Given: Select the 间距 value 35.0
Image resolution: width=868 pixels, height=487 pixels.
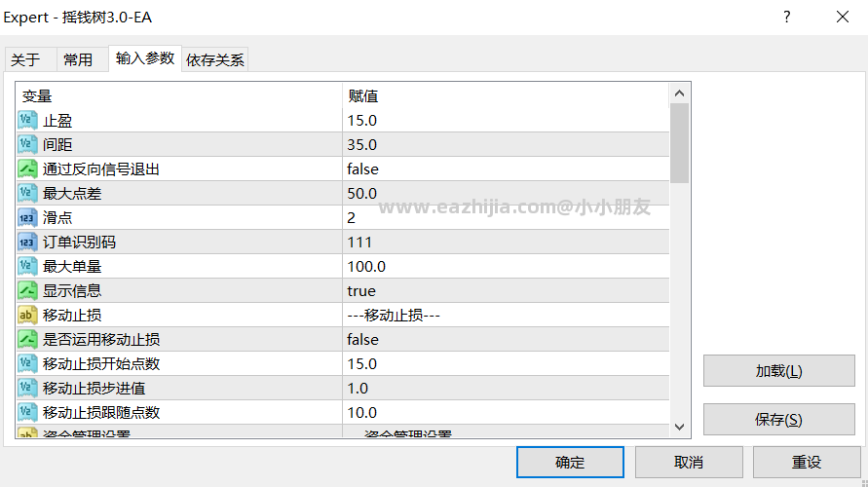Looking at the screenshot, I should click(x=362, y=145).
